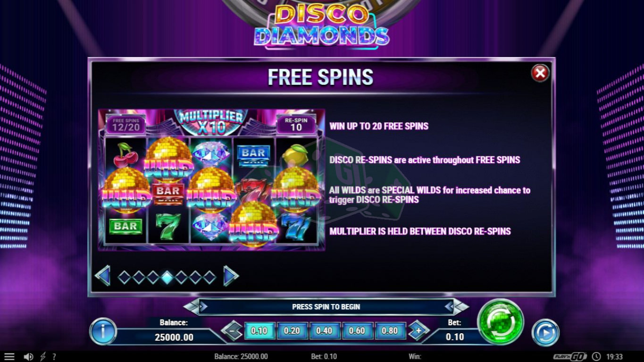Go to the next paytable page arrow
This screenshot has height=362, width=644.
coord(231,276)
